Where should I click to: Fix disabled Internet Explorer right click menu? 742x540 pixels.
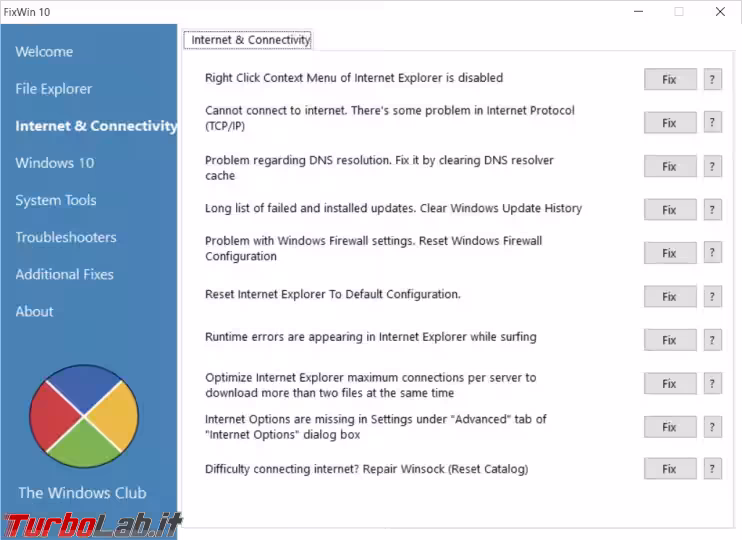pyautogui.click(x=670, y=80)
